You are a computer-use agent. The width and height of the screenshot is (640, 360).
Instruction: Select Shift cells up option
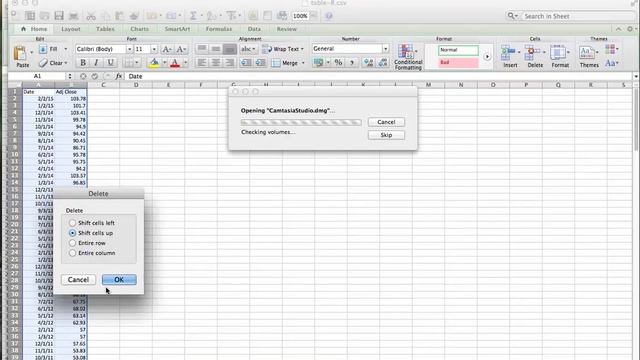click(x=72, y=233)
